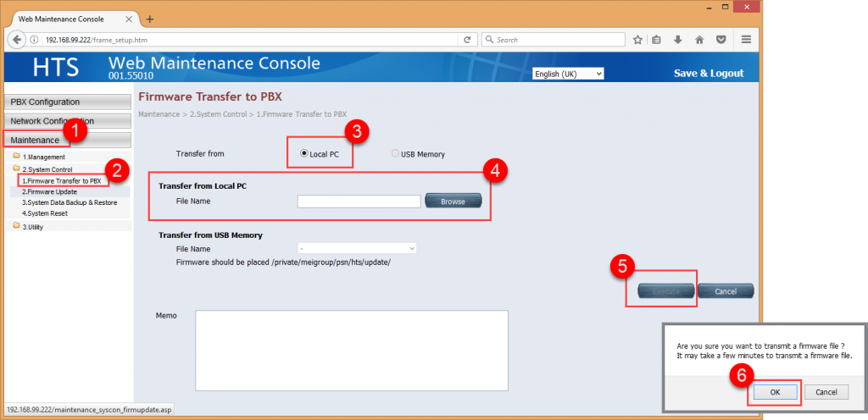
Task: Expand the Network Configuration menu
Action: click(x=68, y=121)
